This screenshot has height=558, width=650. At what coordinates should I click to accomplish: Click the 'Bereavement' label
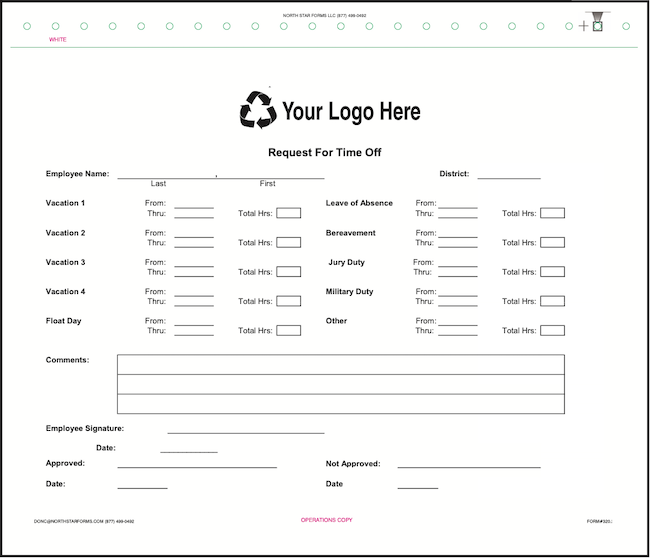coord(350,233)
